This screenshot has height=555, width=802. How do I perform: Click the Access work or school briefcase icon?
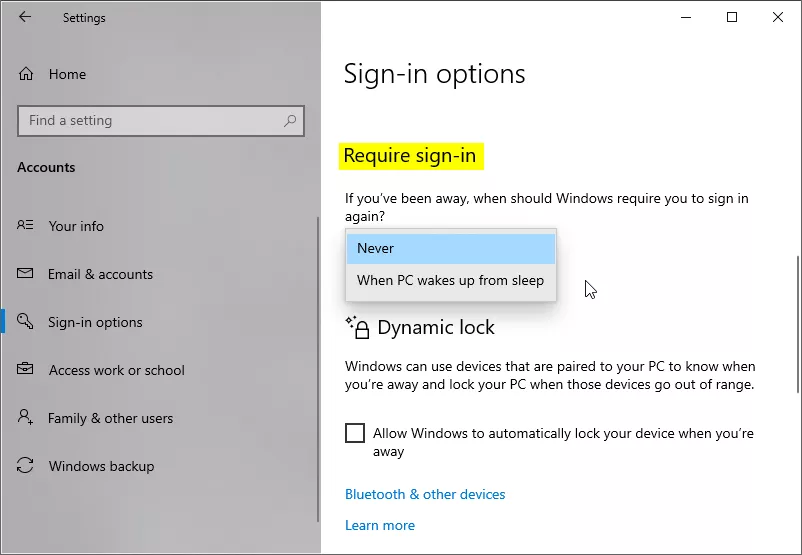[25, 369]
